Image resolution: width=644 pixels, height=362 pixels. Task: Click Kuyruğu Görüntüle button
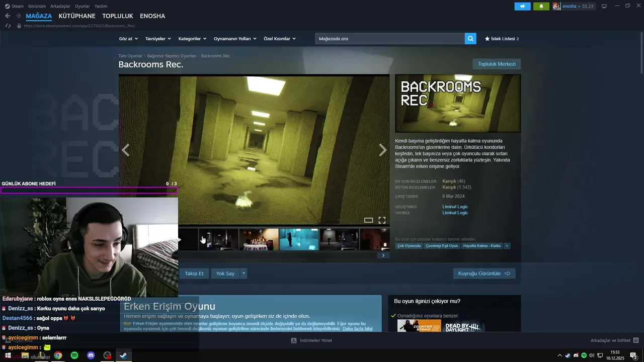[484, 274]
